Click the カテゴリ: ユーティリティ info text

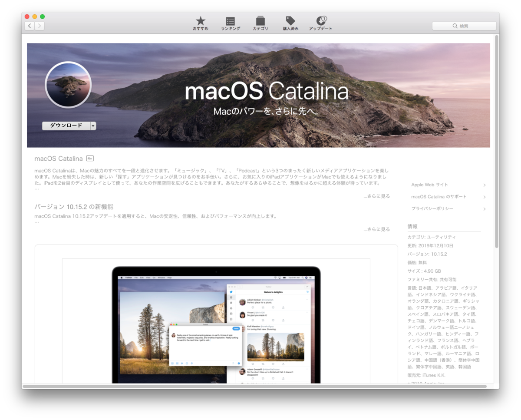coord(432,237)
